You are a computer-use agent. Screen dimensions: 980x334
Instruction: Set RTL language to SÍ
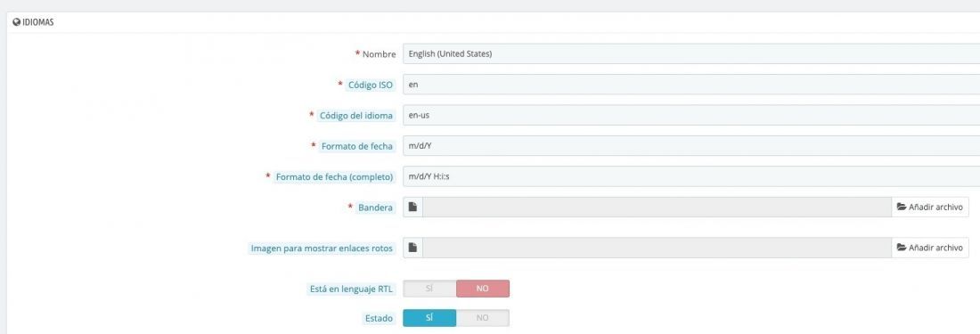pos(429,289)
